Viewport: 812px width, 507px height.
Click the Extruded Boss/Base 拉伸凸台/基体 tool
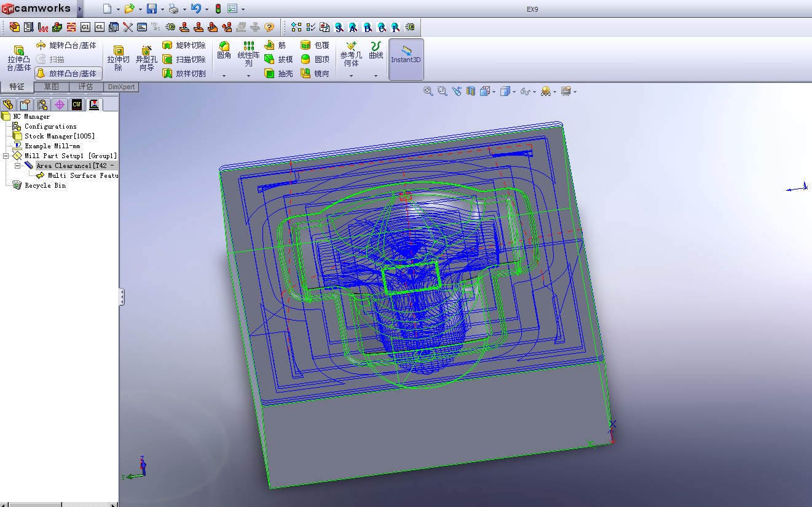pyautogui.click(x=19, y=58)
